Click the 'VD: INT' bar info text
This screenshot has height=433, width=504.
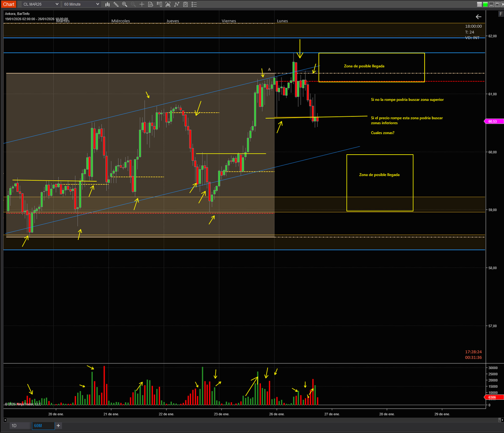coord(472,38)
